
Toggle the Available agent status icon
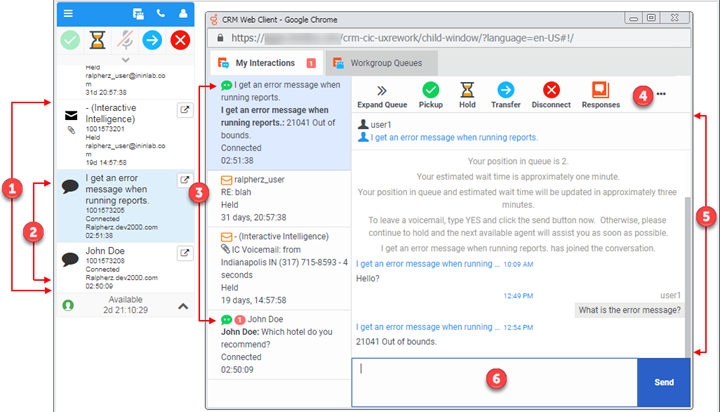[68, 305]
